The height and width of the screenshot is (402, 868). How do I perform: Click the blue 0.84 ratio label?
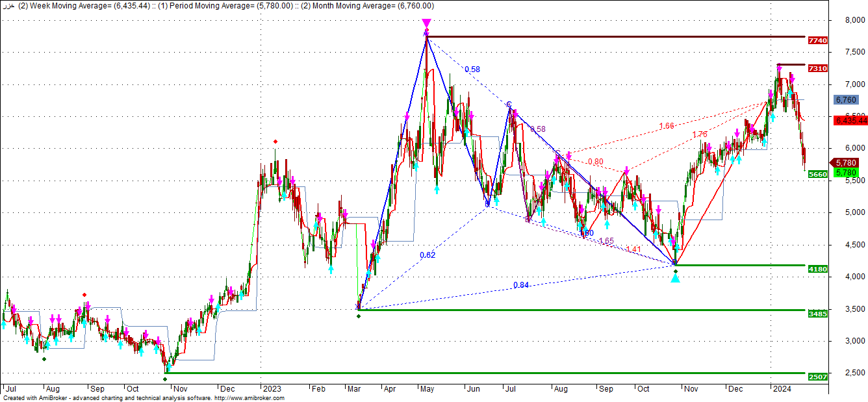pyautogui.click(x=520, y=284)
